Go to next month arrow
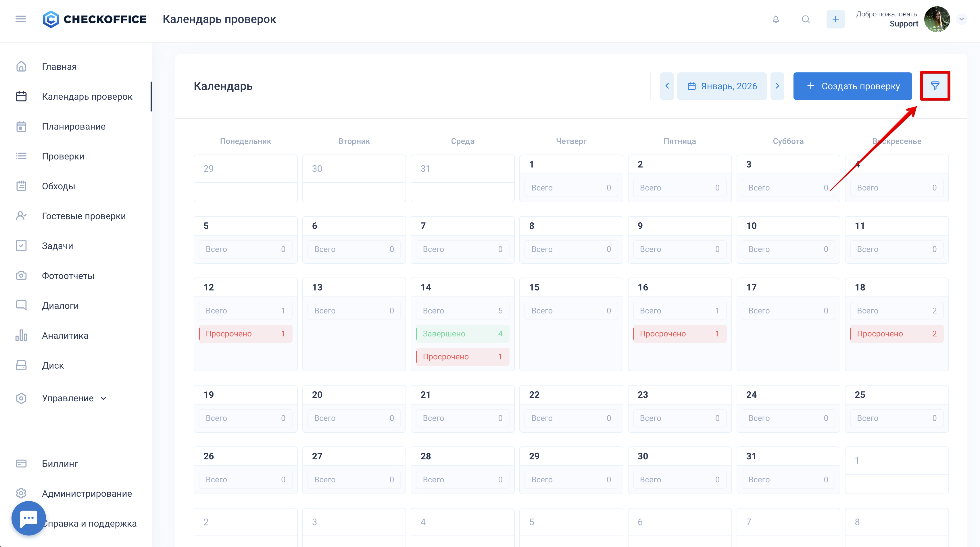The height and width of the screenshot is (547, 980). pyautogui.click(x=777, y=86)
